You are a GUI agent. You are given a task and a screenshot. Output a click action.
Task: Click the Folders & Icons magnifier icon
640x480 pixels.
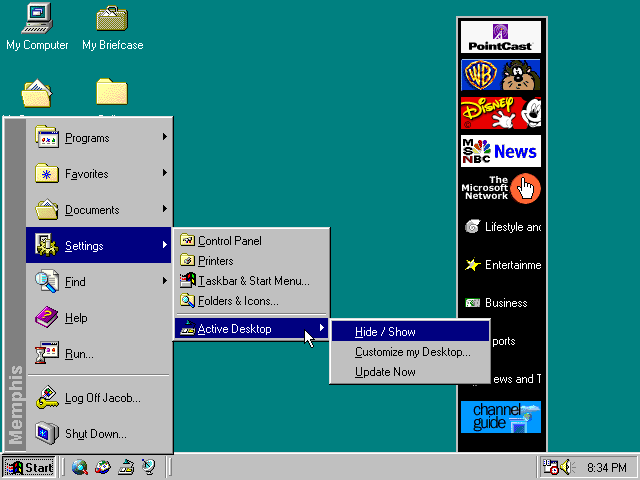pyautogui.click(x=187, y=300)
